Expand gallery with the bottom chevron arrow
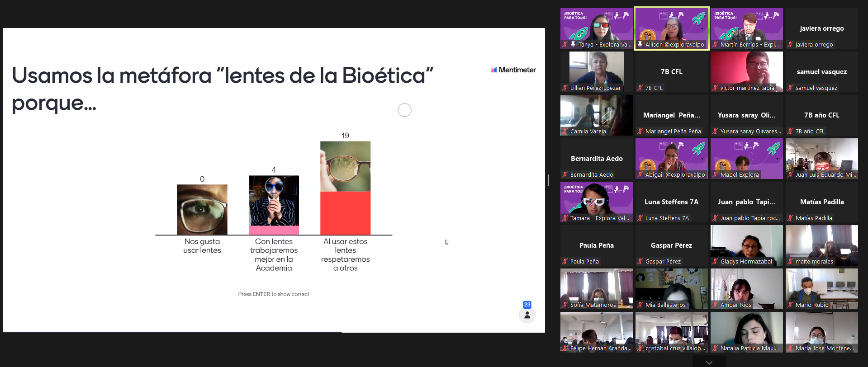Image resolution: width=868 pixels, height=367 pixels. [709, 362]
